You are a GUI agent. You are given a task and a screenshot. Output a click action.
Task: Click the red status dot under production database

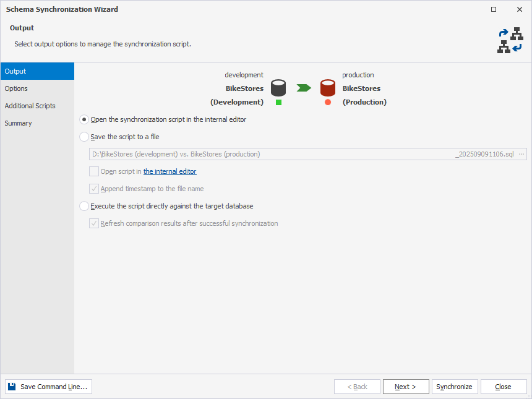(327, 103)
